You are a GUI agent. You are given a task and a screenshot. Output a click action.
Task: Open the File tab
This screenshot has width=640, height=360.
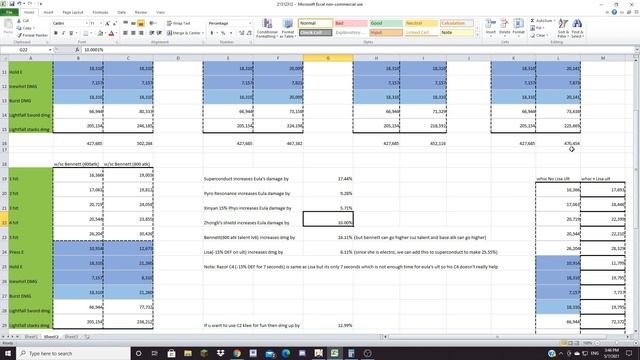coord(9,12)
